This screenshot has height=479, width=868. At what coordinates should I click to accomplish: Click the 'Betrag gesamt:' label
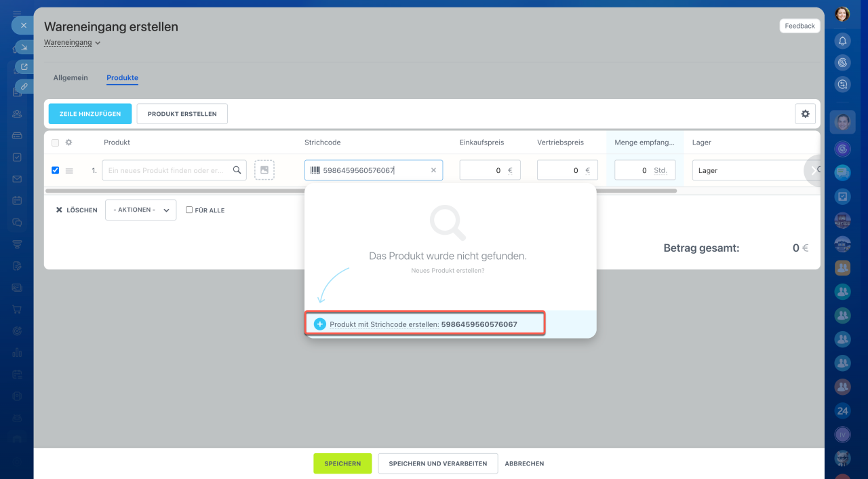point(701,248)
